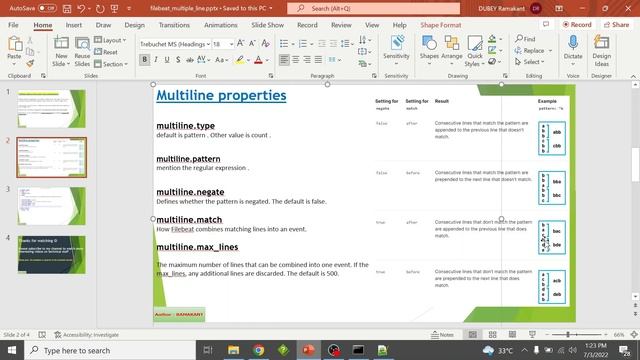Image resolution: width=640 pixels, height=360 pixels.
Task: Switch to the Transitions tab
Action: coord(174,25)
